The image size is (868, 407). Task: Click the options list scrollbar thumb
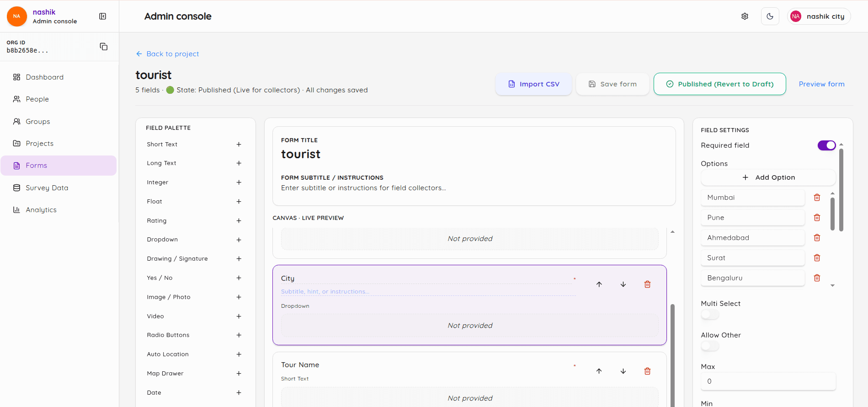[x=832, y=214]
